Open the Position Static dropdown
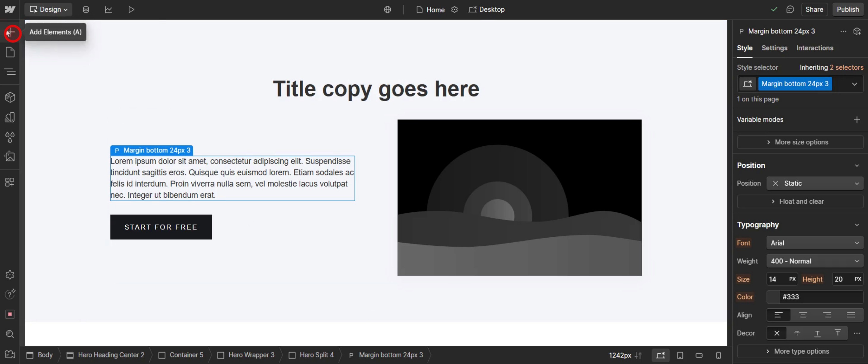The height and width of the screenshot is (364, 868). point(815,183)
